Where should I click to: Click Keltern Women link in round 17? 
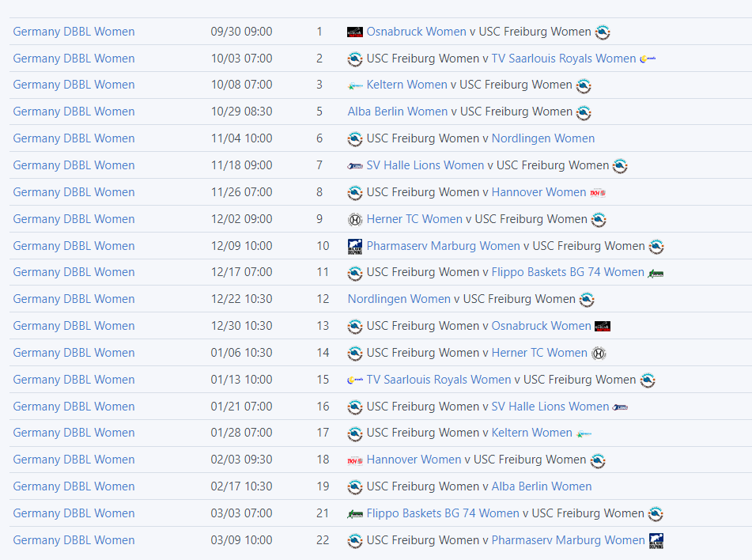click(531, 433)
